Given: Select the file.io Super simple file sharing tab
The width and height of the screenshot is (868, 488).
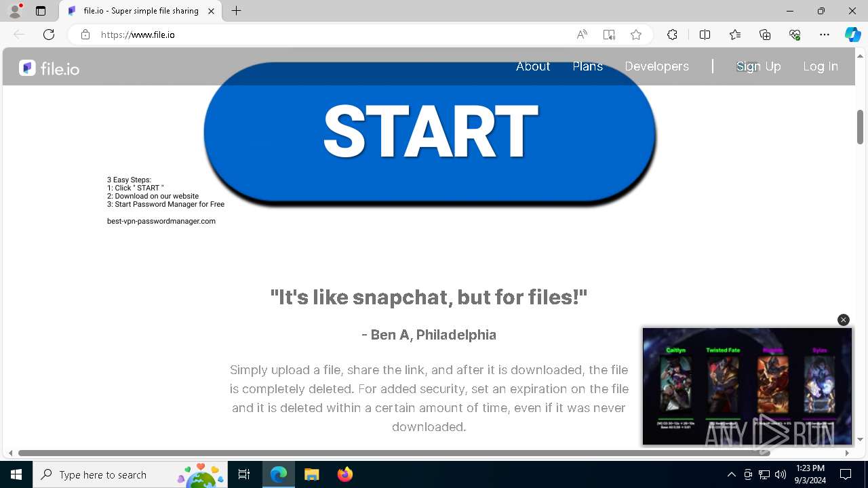Looking at the screenshot, I should (140, 11).
